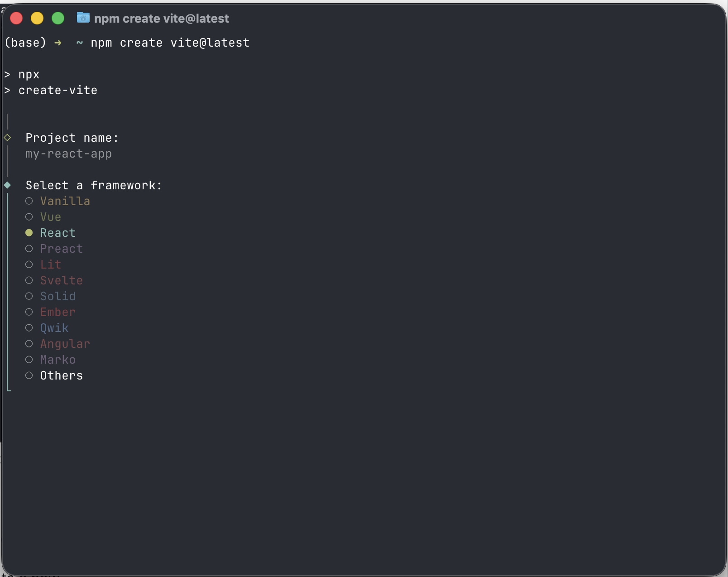Viewport: 728px width, 577px height.
Task: Click the folder icon in the title bar
Action: pos(83,18)
